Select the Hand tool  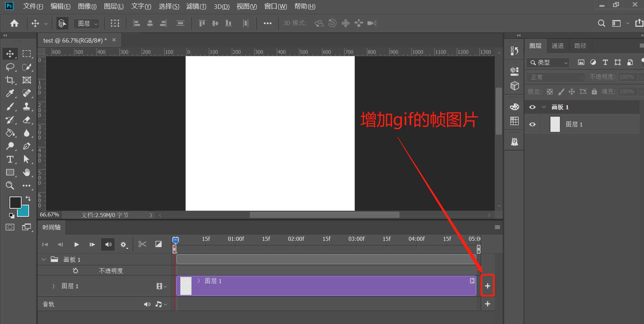(x=27, y=172)
